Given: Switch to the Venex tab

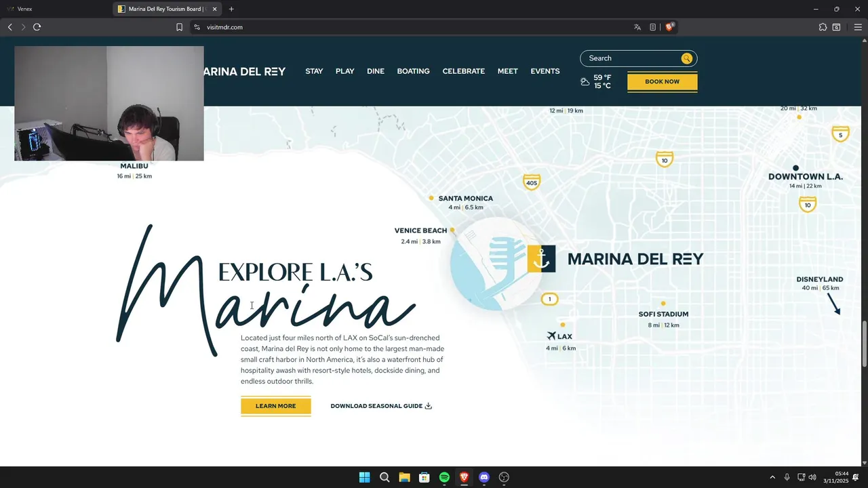Looking at the screenshot, I should (56, 9).
